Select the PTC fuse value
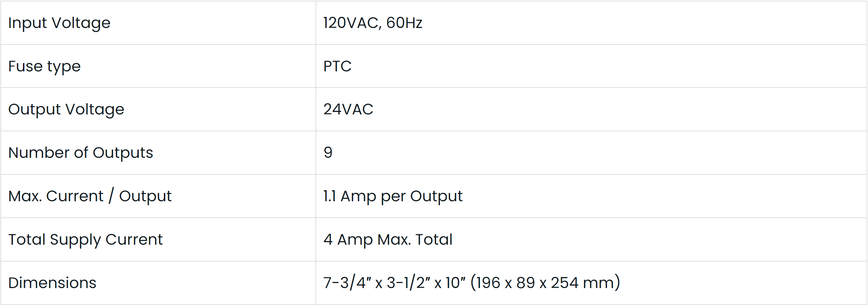The height and width of the screenshot is (306, 868). [x=337, y=66]
